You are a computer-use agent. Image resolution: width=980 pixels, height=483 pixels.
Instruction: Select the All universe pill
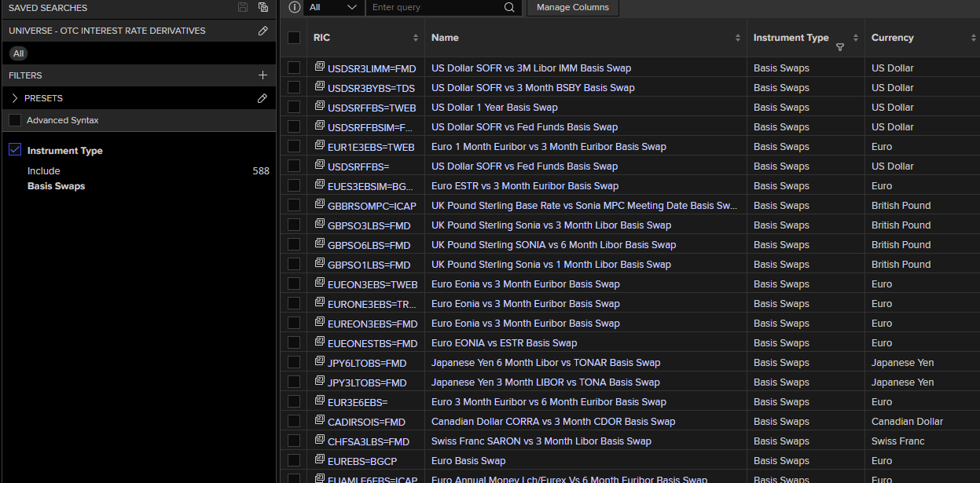19,53
